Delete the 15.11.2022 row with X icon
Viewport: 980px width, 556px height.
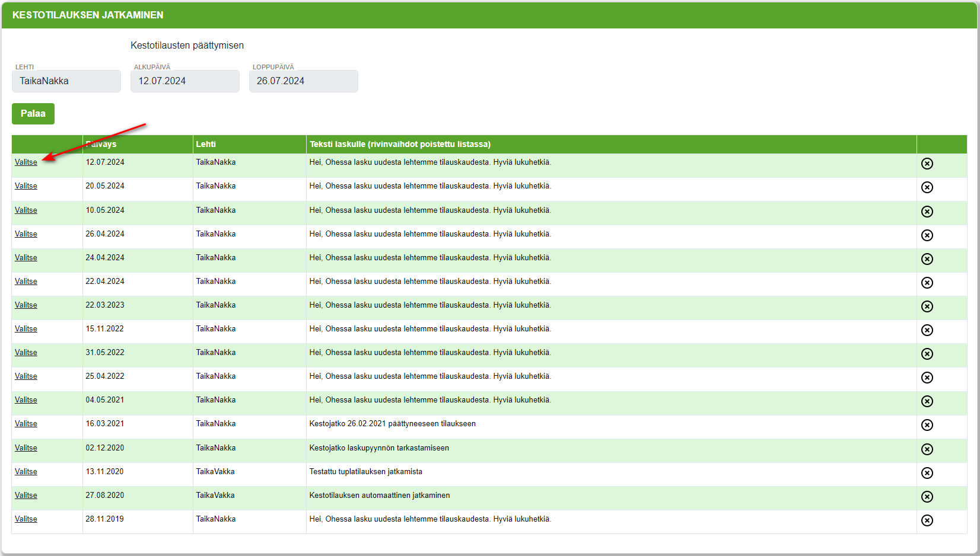coord(927,330)
